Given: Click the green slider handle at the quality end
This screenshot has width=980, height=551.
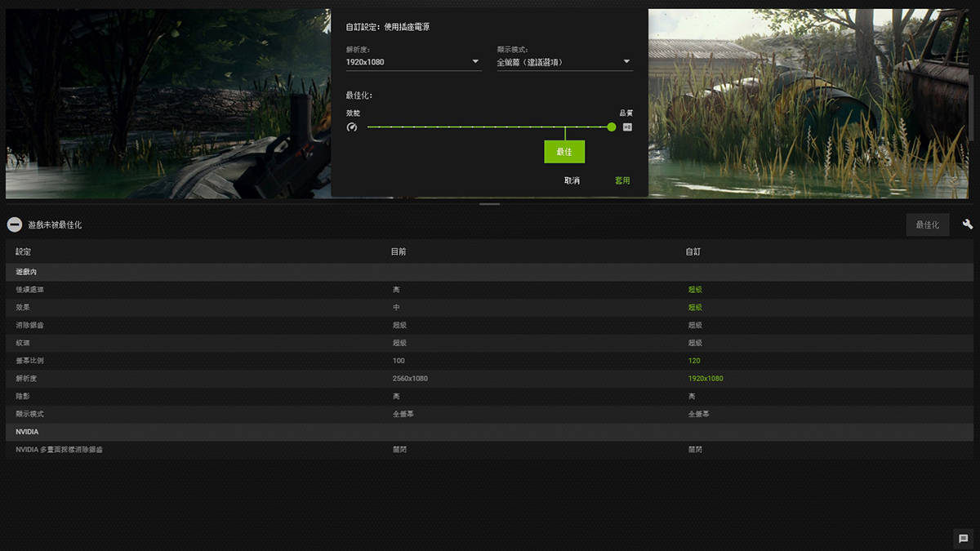Looking at the screenshot, I should 612,127.
